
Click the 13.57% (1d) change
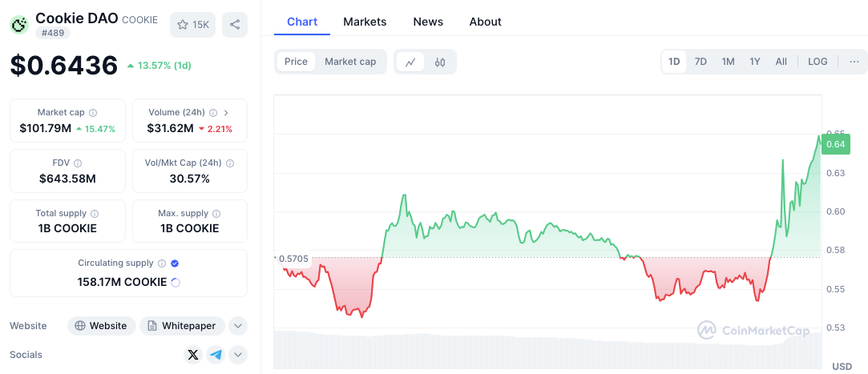click(x=159, y=66)
